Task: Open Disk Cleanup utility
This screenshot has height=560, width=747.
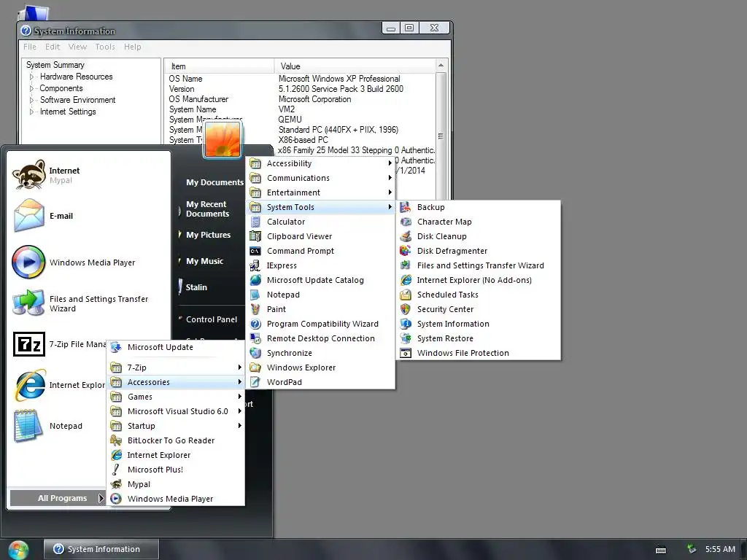Action: pos(480,236)
